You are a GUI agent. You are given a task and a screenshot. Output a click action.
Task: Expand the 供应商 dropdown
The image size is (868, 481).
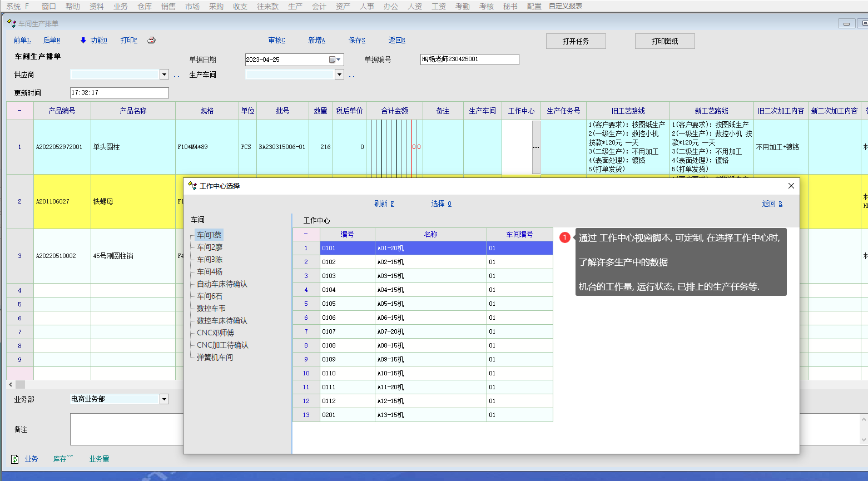tap(164, 75)
